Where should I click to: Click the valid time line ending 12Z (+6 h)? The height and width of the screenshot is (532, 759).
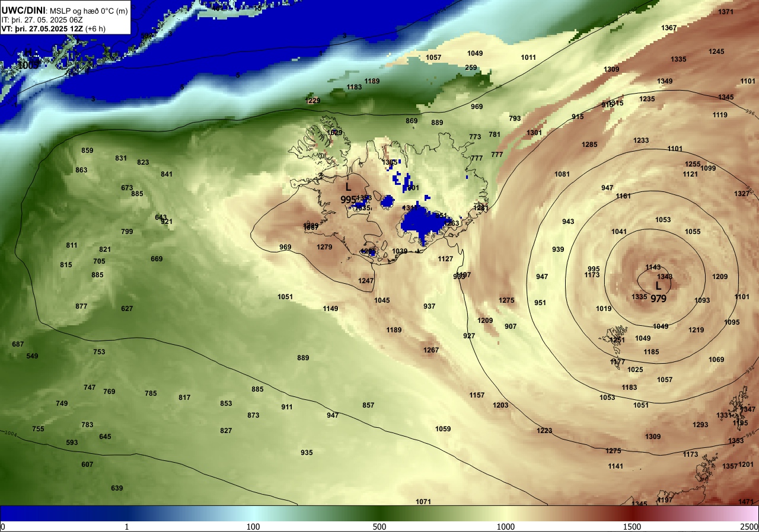53,28
